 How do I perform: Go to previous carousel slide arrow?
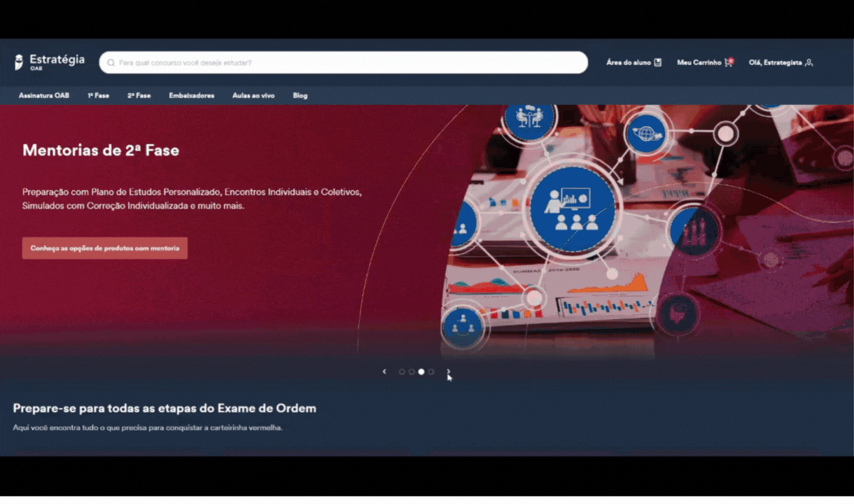[x=384, y=372]
